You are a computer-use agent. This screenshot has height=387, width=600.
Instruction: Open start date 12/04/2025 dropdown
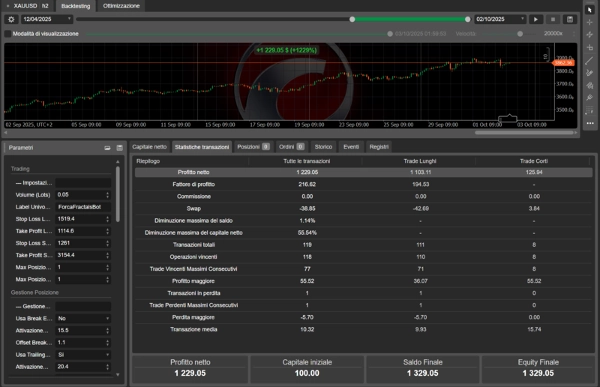(47, 19)
